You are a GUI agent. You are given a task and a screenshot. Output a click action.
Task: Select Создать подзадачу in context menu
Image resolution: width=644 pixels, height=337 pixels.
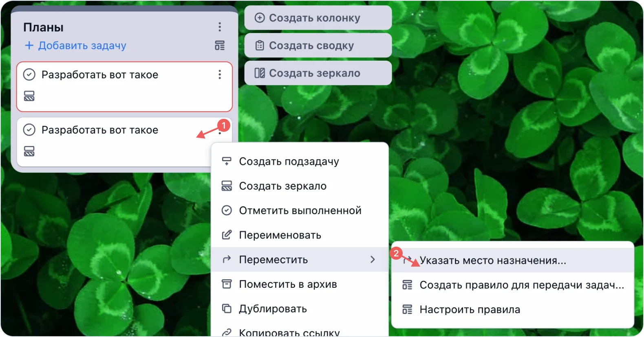300,161
